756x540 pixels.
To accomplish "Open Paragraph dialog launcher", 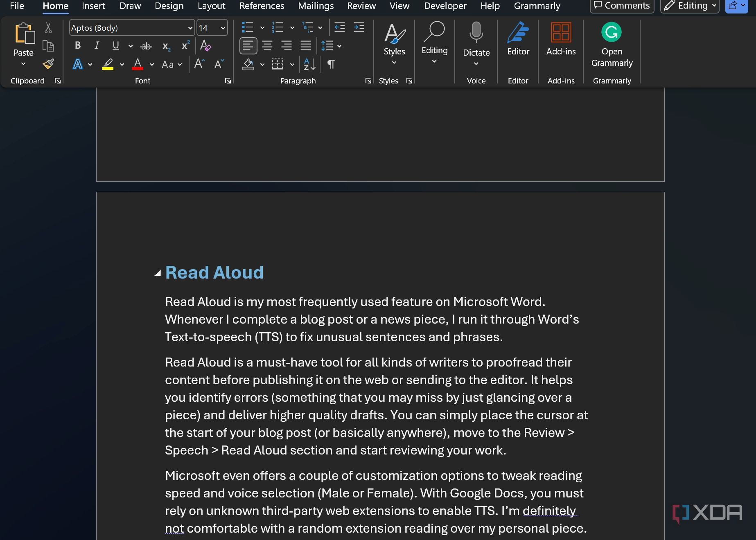I will (368, 81).
